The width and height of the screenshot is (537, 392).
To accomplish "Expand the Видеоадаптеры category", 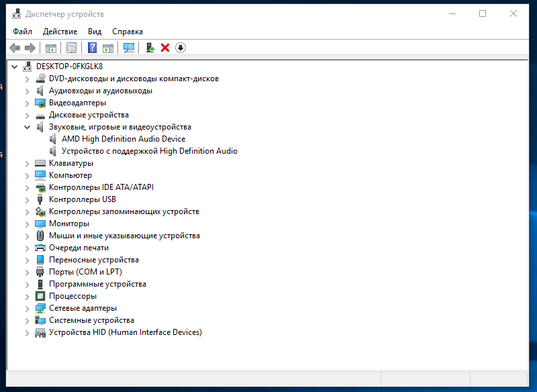I will tap(28, 103).
